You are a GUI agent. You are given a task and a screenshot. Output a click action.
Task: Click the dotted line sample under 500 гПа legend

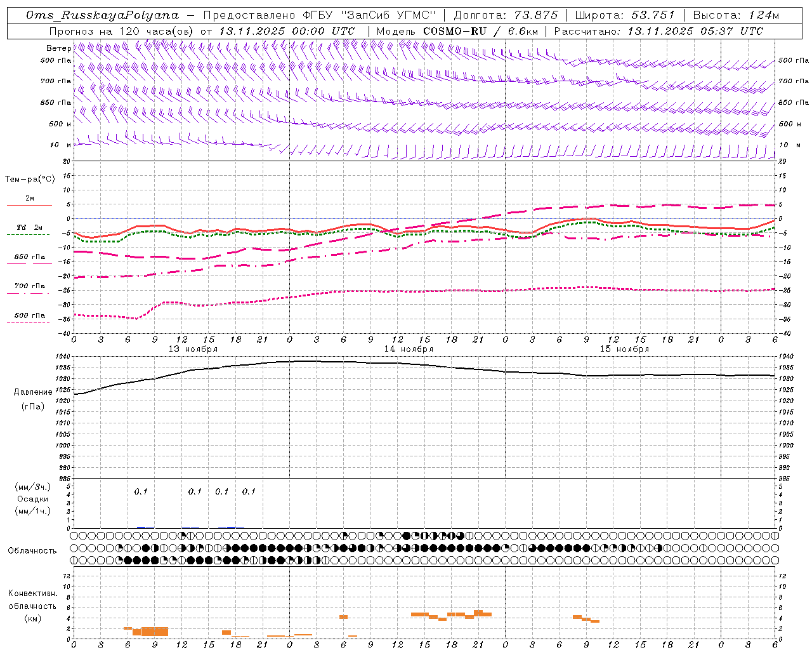[28, 322]
